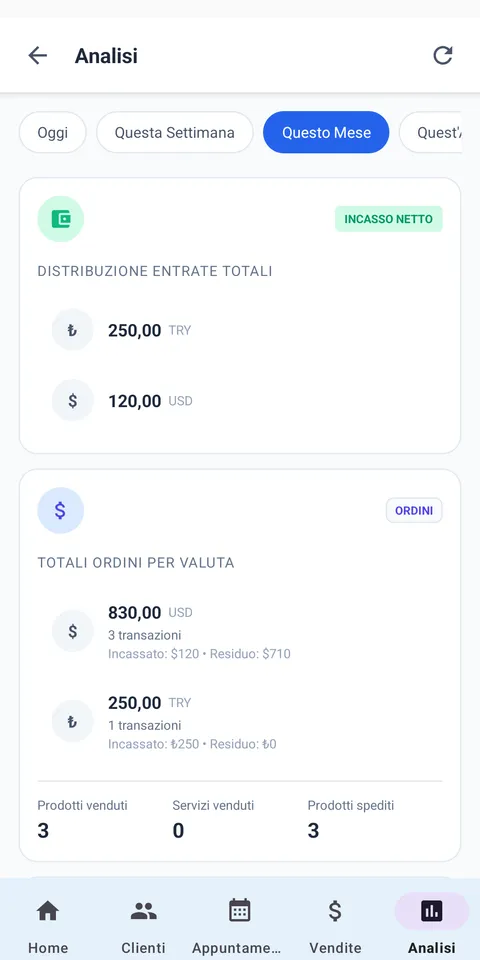Image resolution: width=480 pixels, height=960 pixels.
Task: Click the green wallet icon
Action: pos(61,219)
